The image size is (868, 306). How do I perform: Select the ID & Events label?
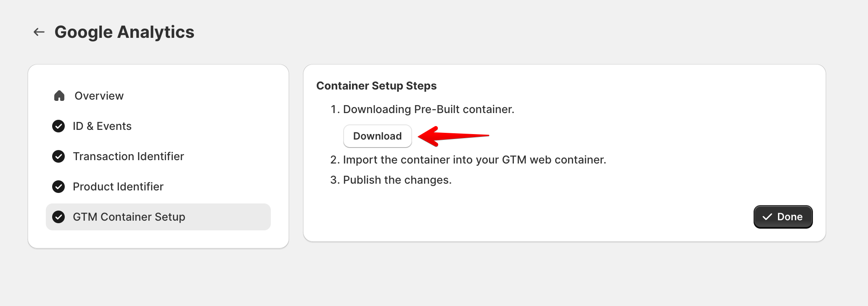(x=102, y=126)
